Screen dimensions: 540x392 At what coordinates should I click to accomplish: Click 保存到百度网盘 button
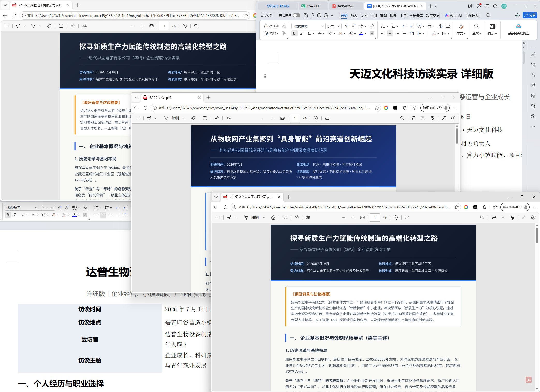[x=518, y=29]
